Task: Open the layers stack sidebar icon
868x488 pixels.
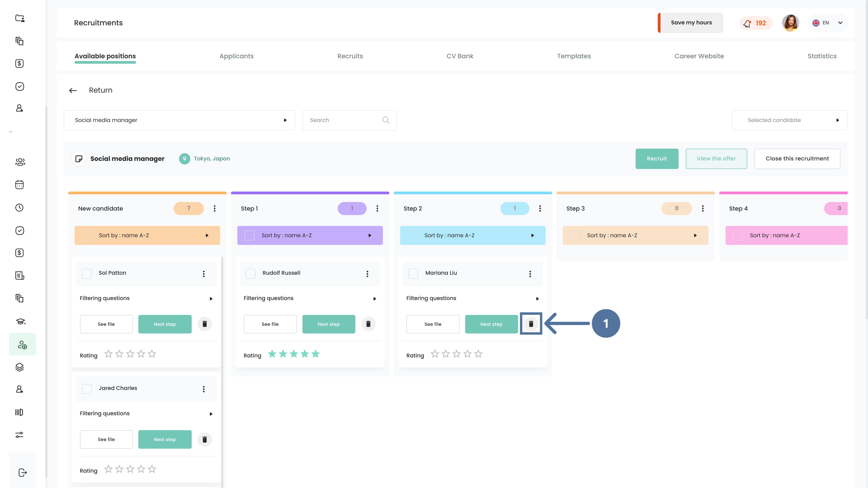Action: pos(20,367)
